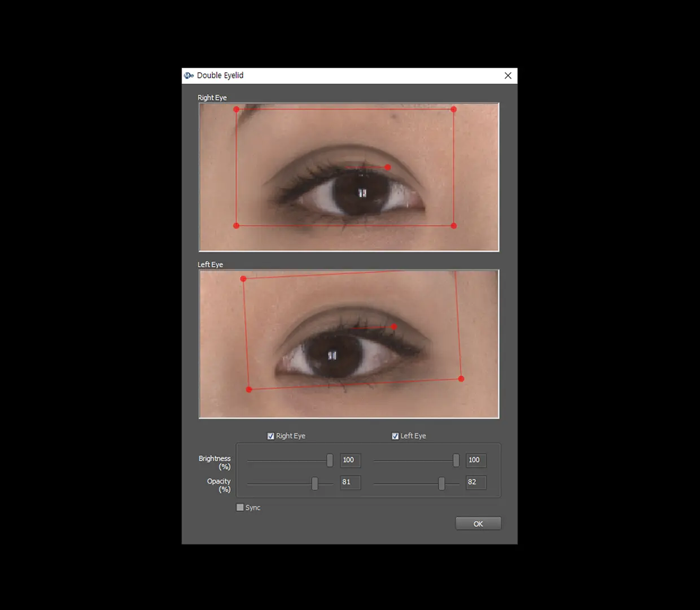Enable the Sync checkbox
The image size is (700, 610).
point(240,507)
